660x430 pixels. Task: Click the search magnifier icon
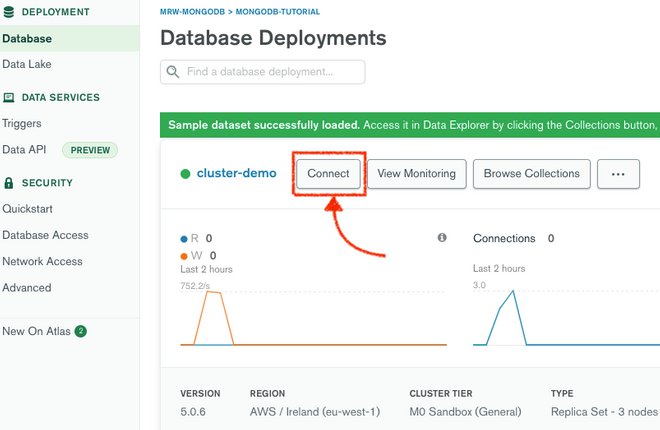(x=174, y=72)
